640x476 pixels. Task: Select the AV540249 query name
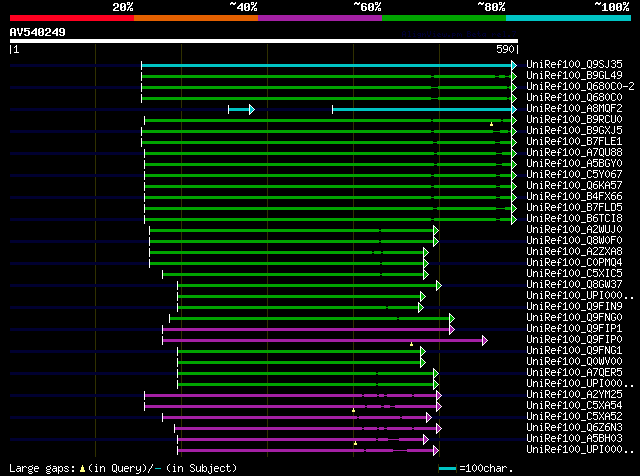pos(38,32)
